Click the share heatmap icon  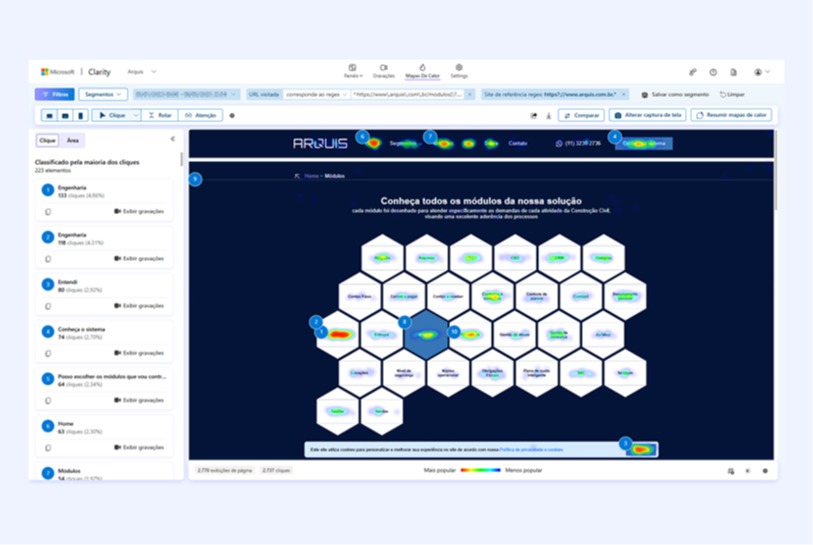point(534,115)
